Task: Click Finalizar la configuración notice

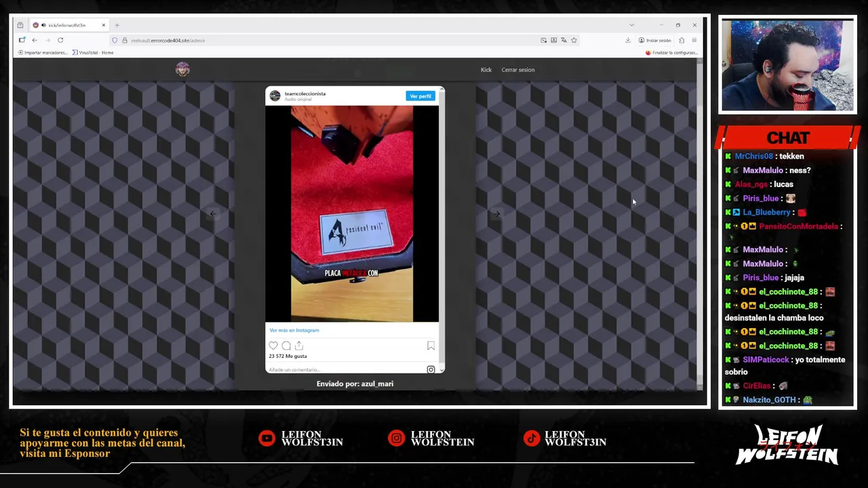Action: [x=671, y=52]
